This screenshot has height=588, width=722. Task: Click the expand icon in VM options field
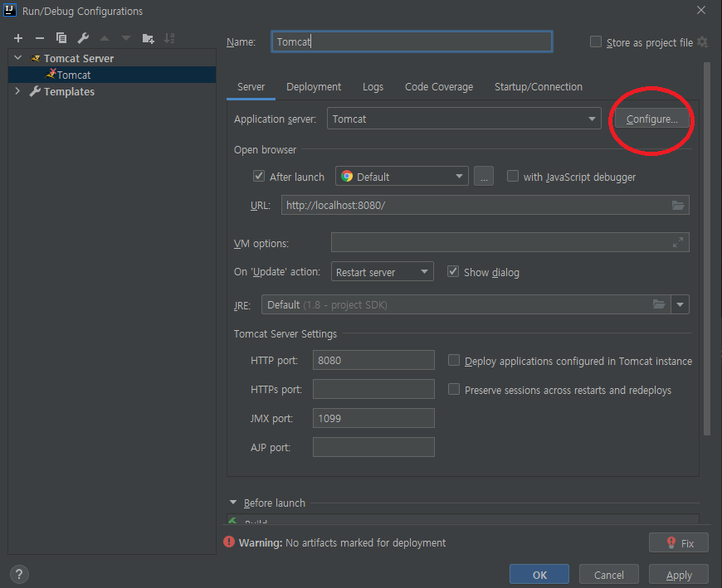click(678, 242)
